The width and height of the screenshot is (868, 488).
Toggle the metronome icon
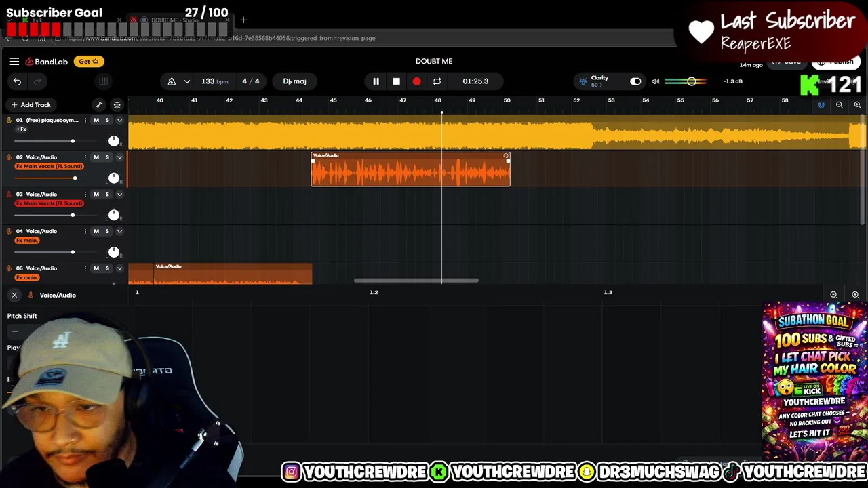coord(172,81)
